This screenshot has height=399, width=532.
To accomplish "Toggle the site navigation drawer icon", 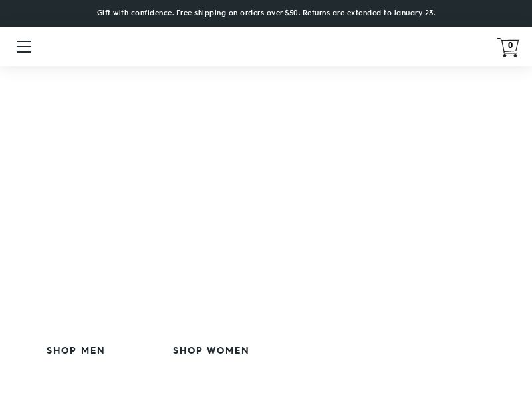I will coord(24,47).
